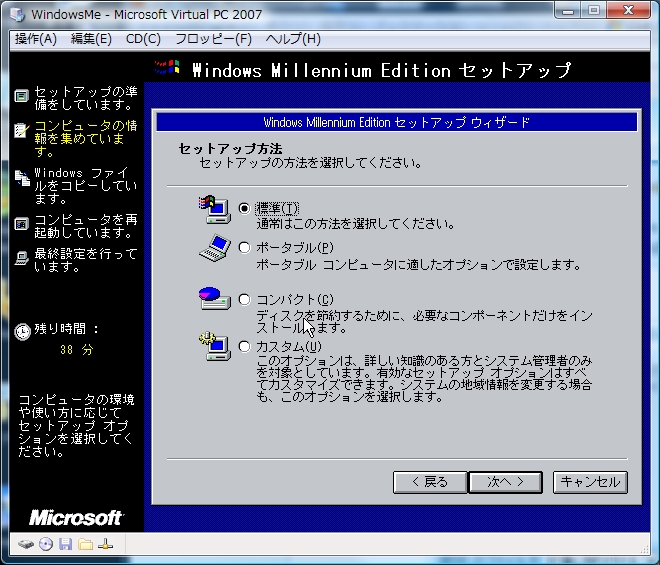
Task: Click the Microsoft logo in sidebar
Action: pos(76,518)
